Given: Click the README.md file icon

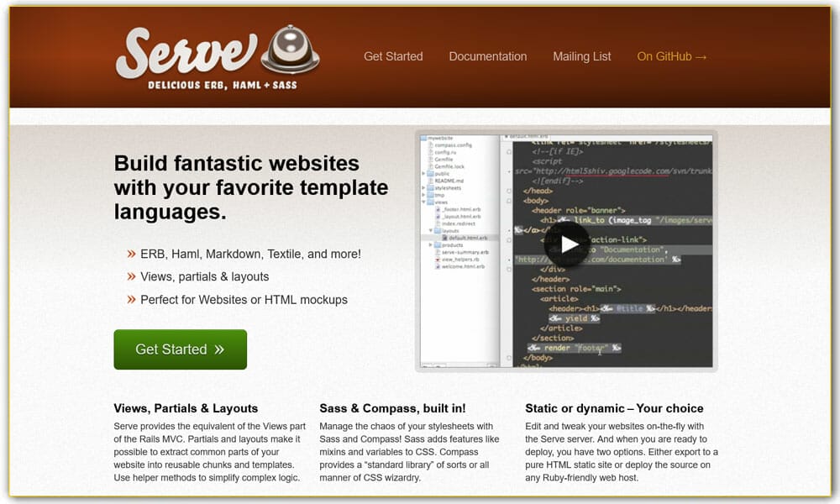Looking at the screenshot, I should click(431, 179).
